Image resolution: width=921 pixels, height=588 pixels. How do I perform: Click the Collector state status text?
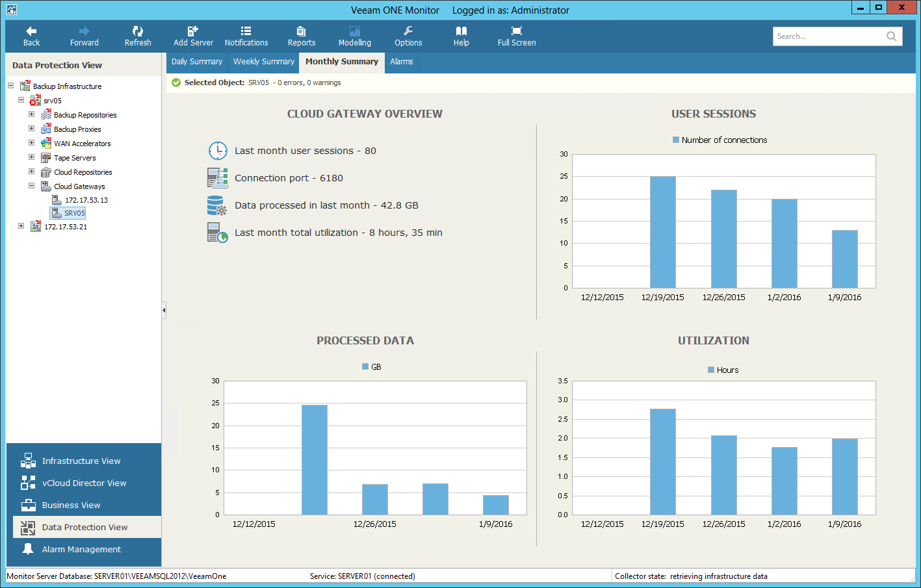coord(691,576)
